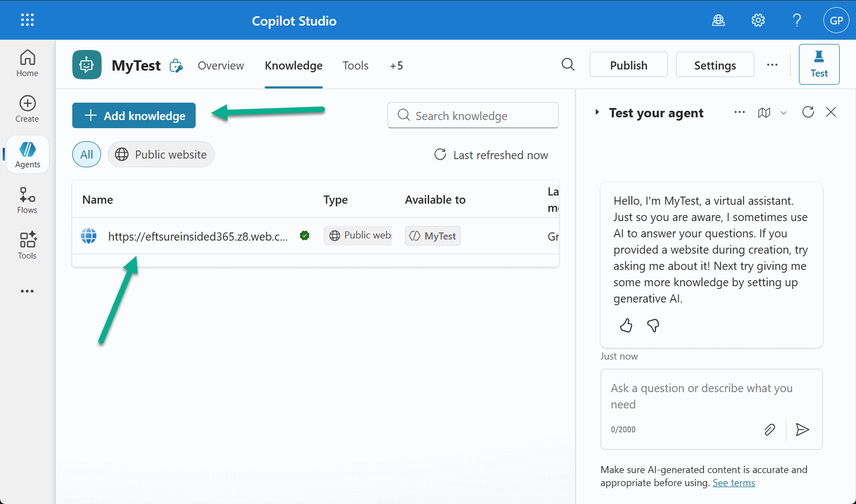Open the settings gear in header
Screen dimensions: 856x504
pos(758,21)
